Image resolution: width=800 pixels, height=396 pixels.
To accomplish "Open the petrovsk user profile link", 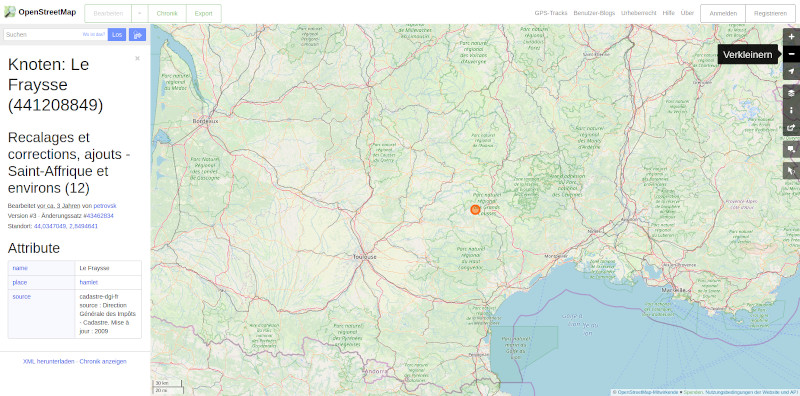I will point(105,206).
